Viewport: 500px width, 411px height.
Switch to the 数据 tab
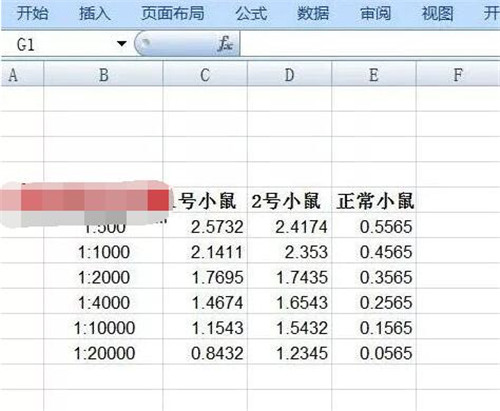point(313,14)
